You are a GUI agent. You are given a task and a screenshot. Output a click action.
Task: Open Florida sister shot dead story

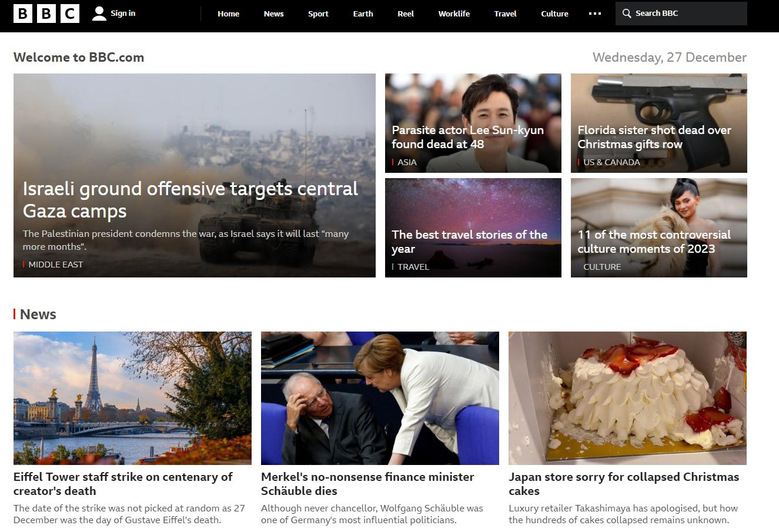[654, 137]
